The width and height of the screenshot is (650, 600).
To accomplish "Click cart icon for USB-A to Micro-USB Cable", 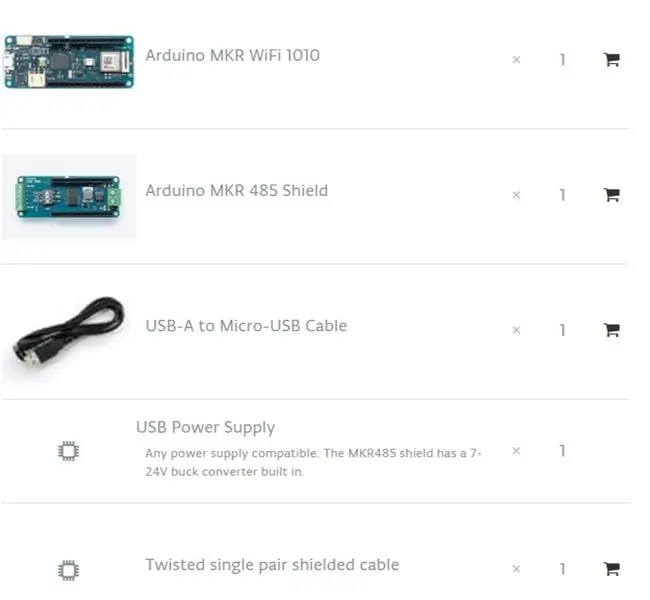I will point(611,330).
